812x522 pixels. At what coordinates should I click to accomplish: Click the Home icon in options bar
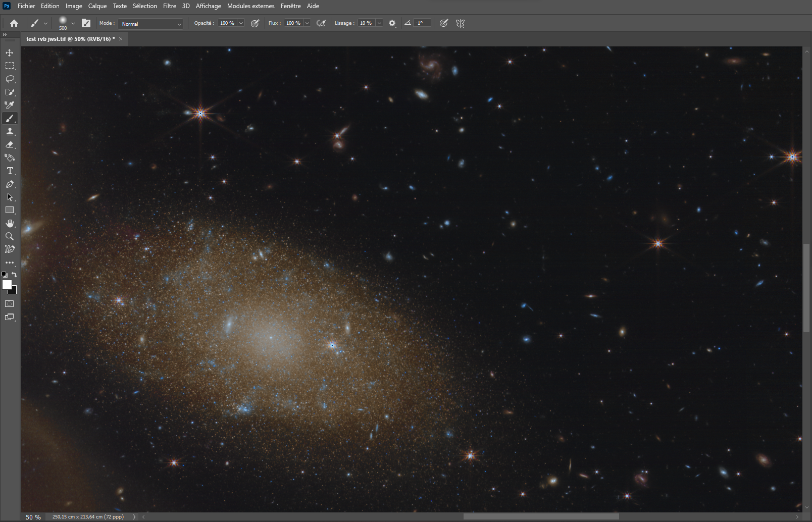coord(14,23)
